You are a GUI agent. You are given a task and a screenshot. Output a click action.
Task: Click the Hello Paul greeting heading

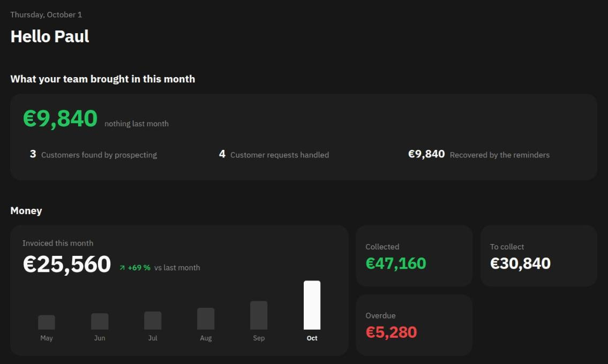[50, 36]
